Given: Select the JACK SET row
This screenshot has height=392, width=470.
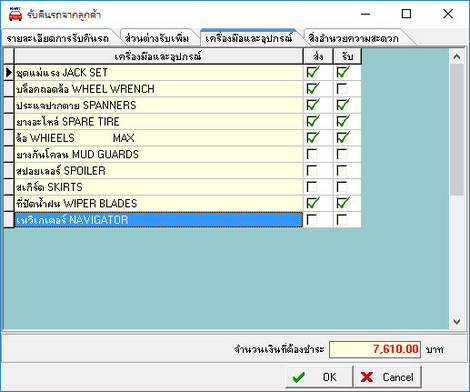Looking at the screenshot, I should pos(159,72).
